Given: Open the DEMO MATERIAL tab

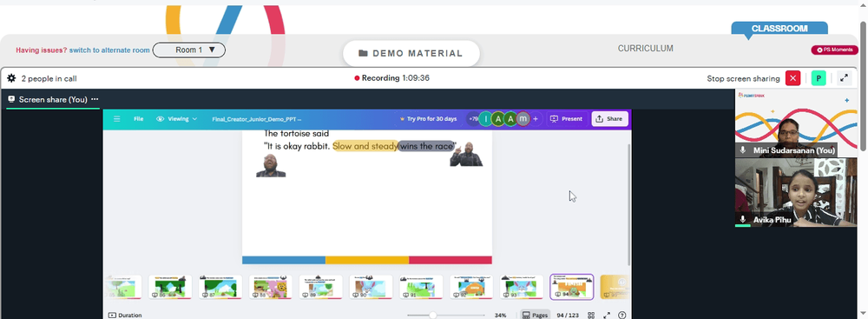Looking at the screenshot, I should [x=411, y=53].
